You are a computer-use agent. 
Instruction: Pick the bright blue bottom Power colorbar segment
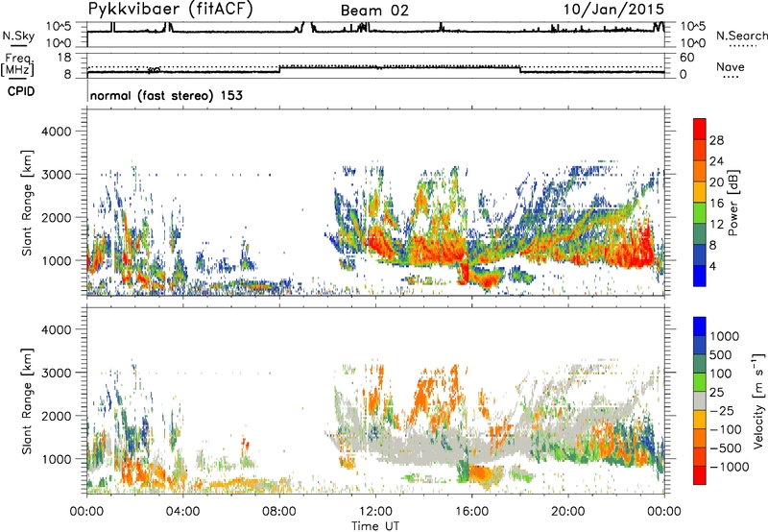[x=700, y=276]
